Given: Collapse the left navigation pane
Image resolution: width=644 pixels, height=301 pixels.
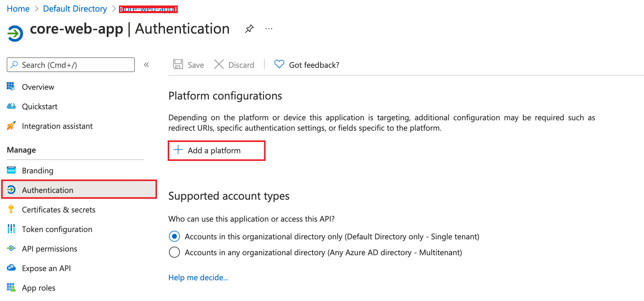Looking at the screenshot, I should point(147,65).
